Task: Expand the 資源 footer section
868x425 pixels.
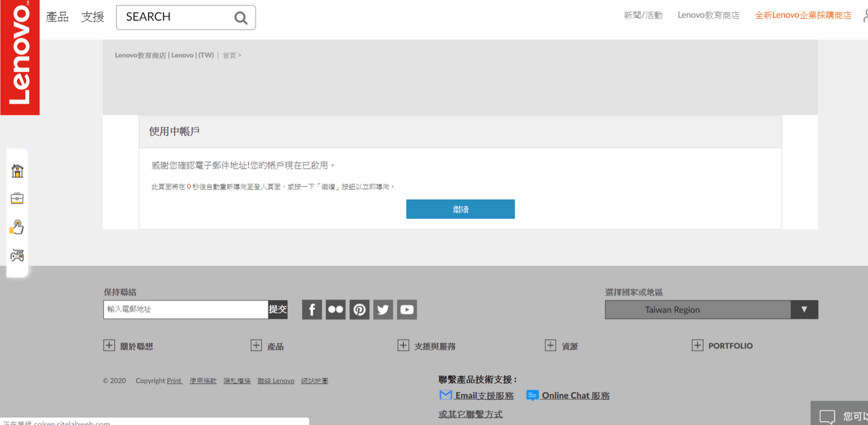Action: click(551, 346)
